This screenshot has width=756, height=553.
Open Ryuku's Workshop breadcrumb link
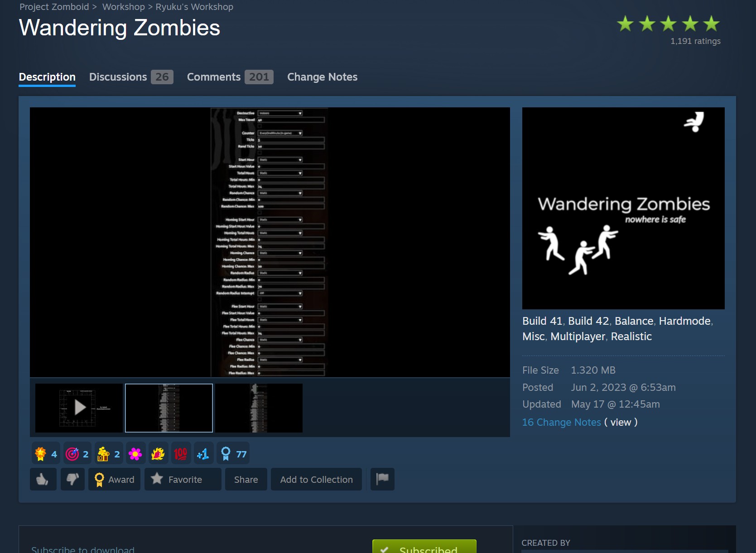pos(194,7)
